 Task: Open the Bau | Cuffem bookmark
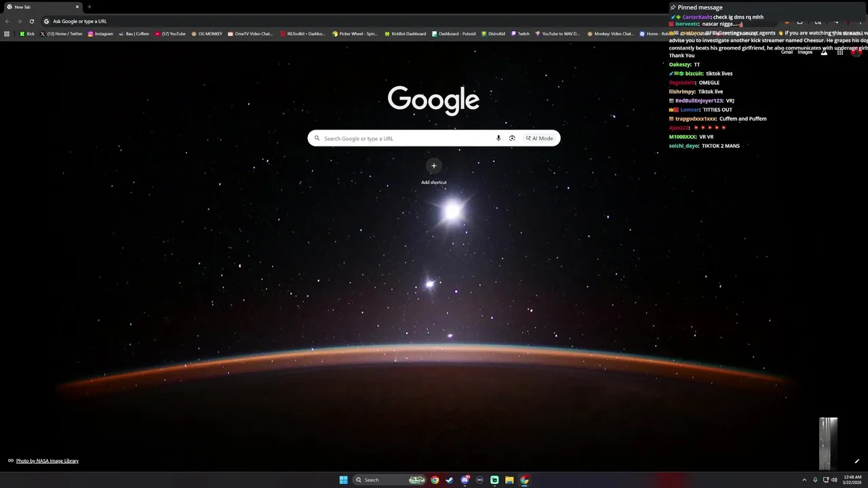[134, 33]
